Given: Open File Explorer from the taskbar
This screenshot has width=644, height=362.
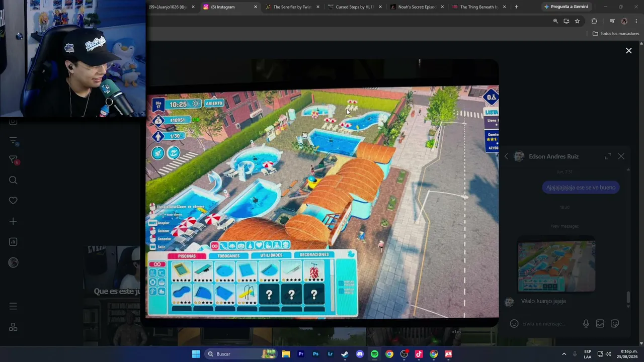Looking at the screenshot, I should [286, 354].
